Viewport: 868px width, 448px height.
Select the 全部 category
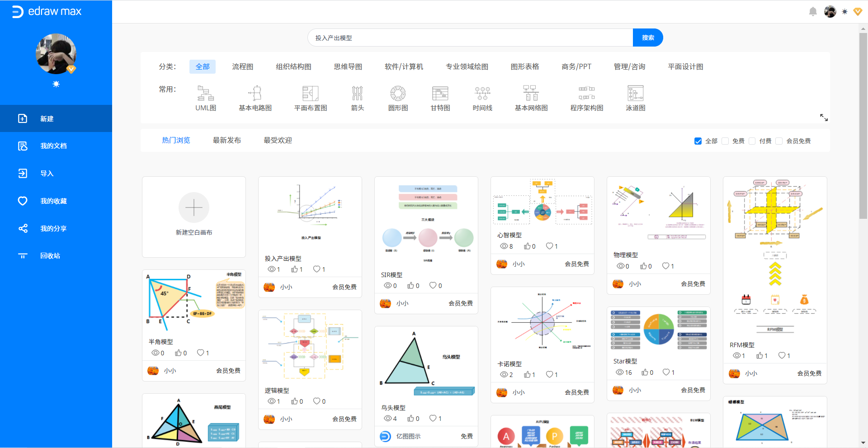click(x=203, y=67)
